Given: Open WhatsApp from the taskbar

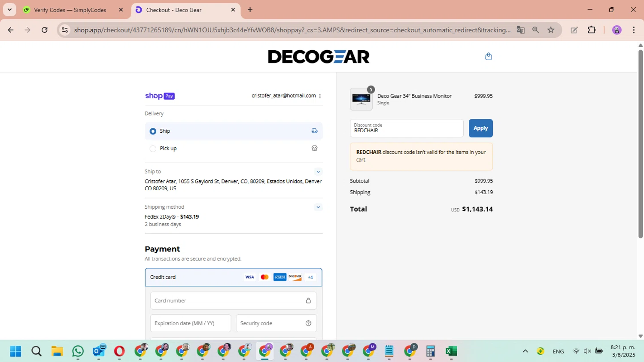Looking at the screenshot, I should coord(78,351).
